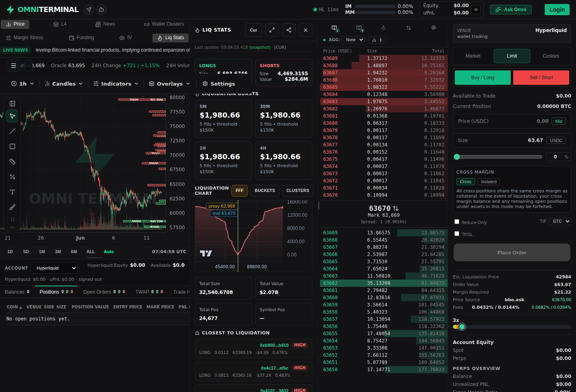
Task: Open the Funding tab
Action: (82, 38)
